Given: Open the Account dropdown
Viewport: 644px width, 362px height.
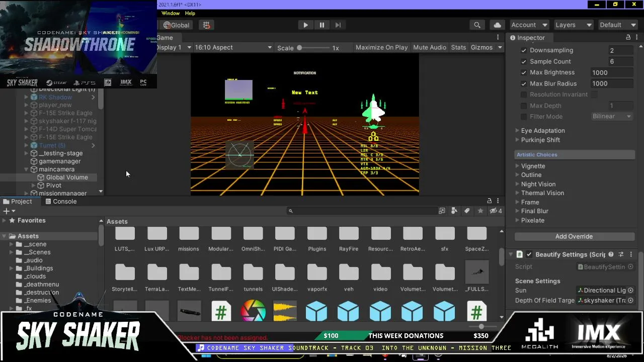Looking at the screenshot, I should 529,25.
